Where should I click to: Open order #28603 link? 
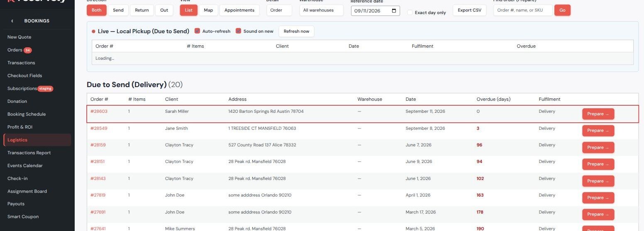click(x=99, y=111)
